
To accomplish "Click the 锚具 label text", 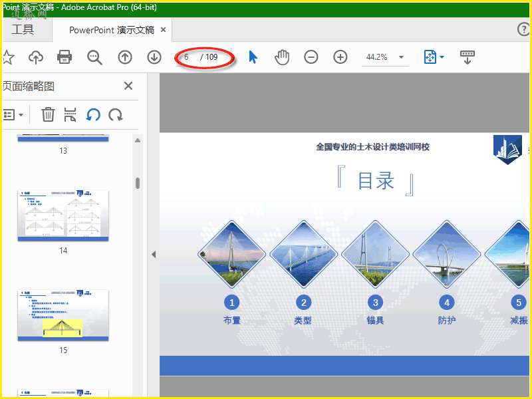I will pos(375,321).
